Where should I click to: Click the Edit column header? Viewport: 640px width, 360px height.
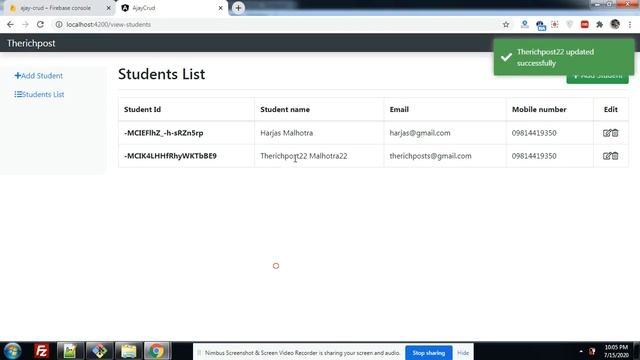(x=611, y=109)
